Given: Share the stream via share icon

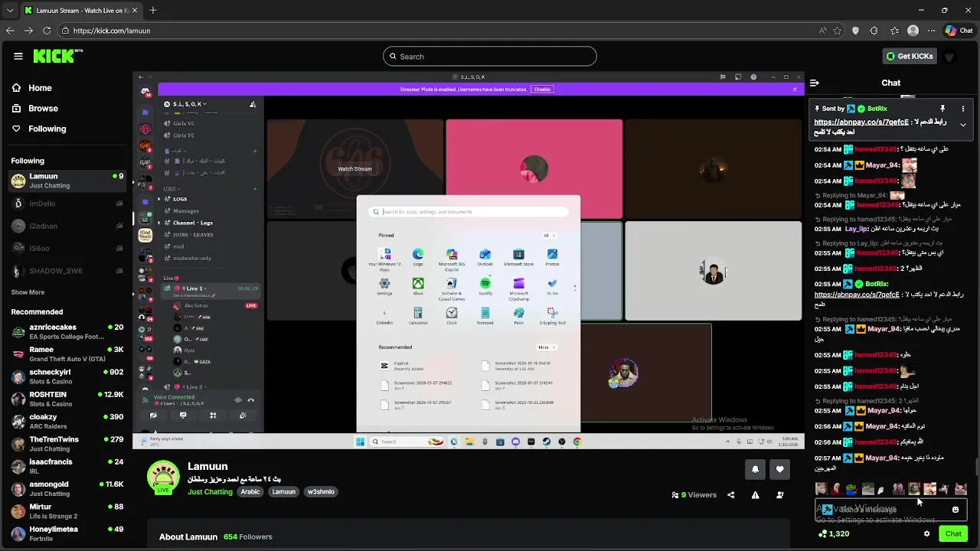Looking at the screenshot, I should (x=730, y=495).
